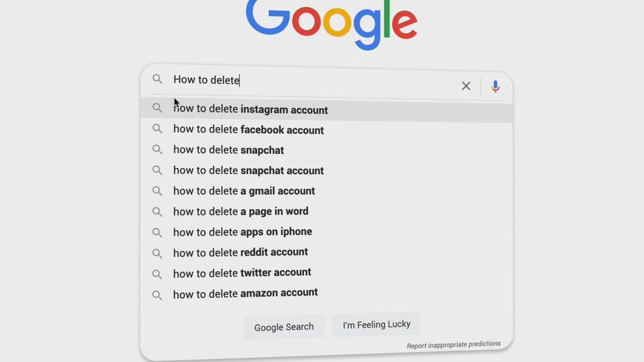
Task: Click magnifier icon beside snapchat account suggestion
Action: tap(158, 170)
